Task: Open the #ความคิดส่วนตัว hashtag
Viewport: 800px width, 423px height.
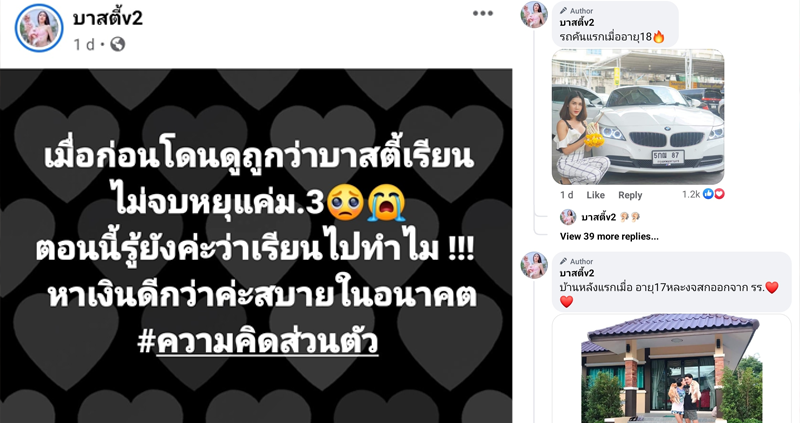Action: tap(258, 342)
